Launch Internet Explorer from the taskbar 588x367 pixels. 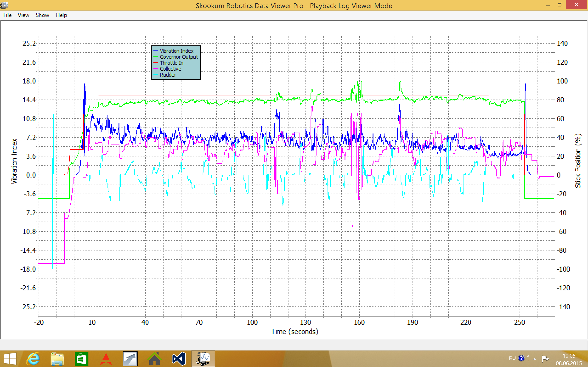33,359
